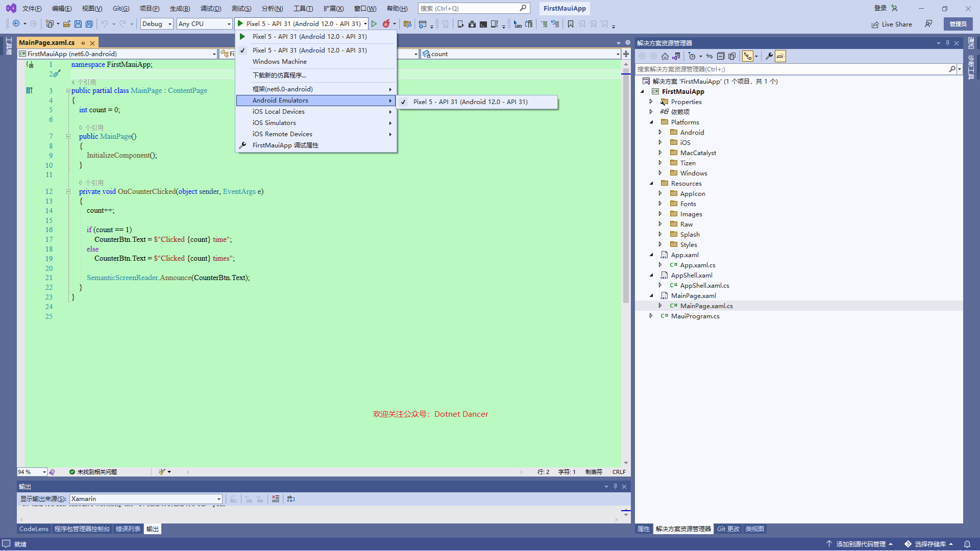The image size is (980, 551).
Task: Collapse the Resources folder
Action: pyautogui.click(x=651, y=184)
